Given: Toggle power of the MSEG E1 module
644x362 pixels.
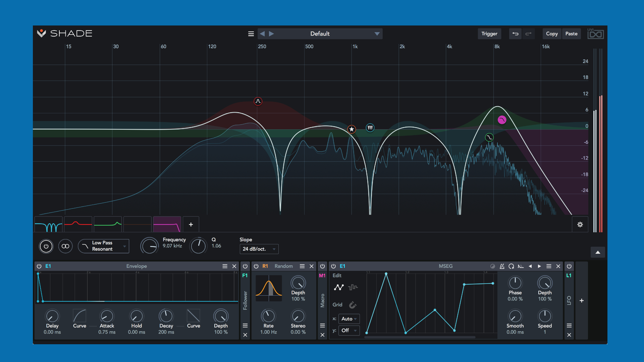Looking at the screenshot, I should tap(333, 266).
